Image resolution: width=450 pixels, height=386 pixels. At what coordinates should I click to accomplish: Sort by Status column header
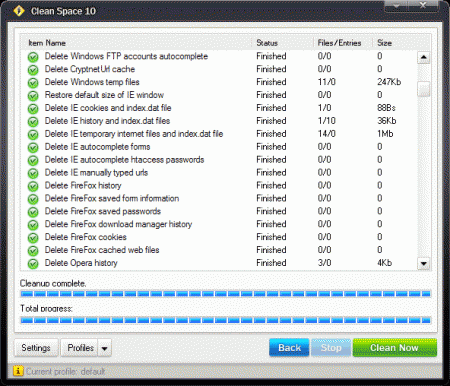click(x=267, y=43)
